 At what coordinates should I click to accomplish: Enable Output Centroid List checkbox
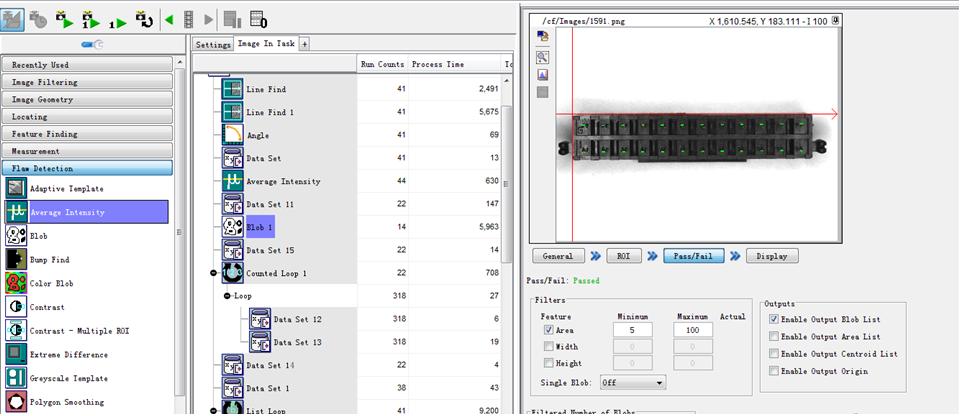click(x=774, y=354)
